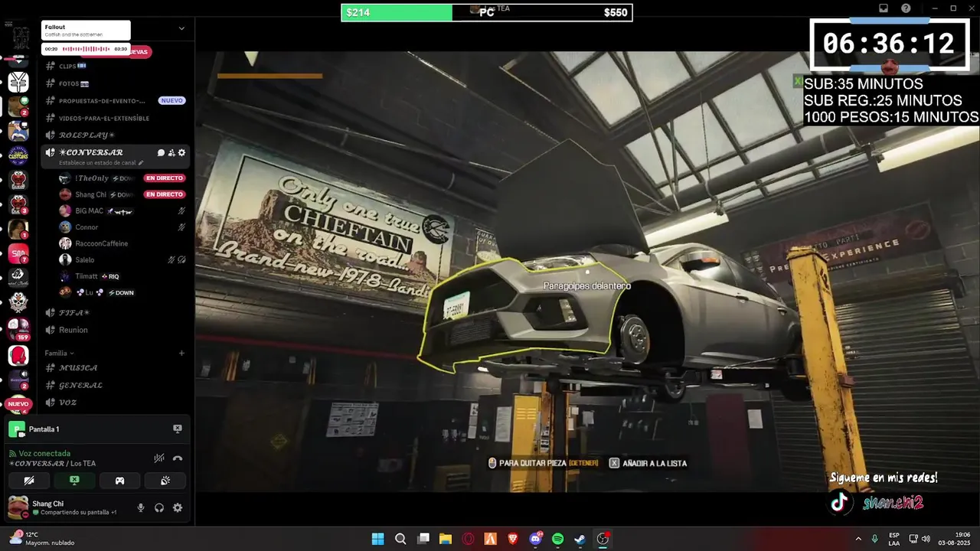Image resolution: width=980 pixels, height=551 pixels.
Task: Open user settings gear beside Shang Chi
Action: [x=178, y=507]
